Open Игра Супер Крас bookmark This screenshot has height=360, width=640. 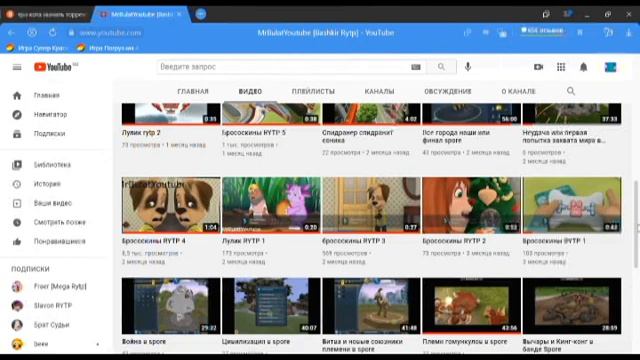coord(38,48)
